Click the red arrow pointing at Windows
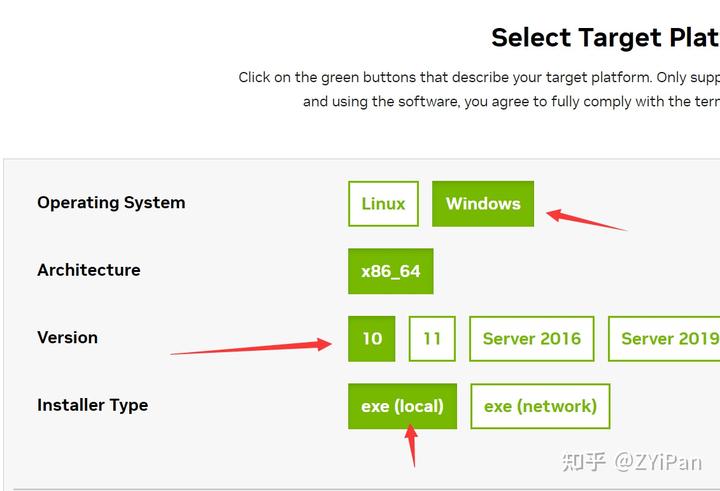720x491 pixels. coord(585,219)
